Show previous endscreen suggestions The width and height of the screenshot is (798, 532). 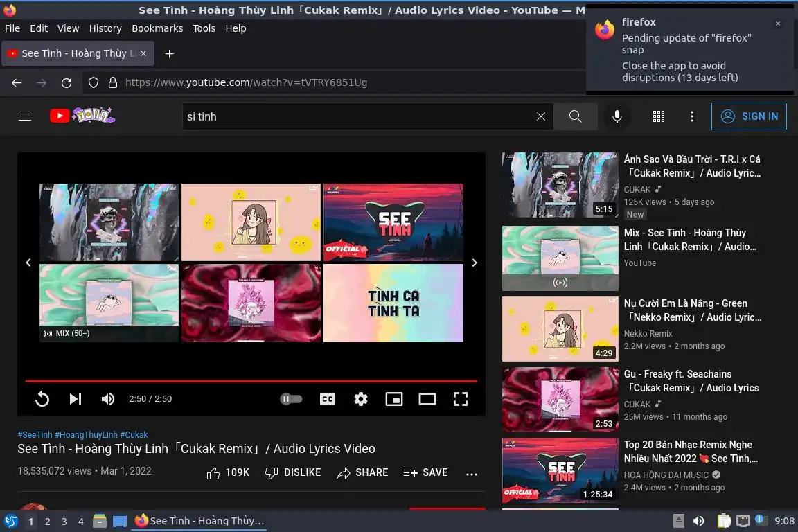pos(28,263)
